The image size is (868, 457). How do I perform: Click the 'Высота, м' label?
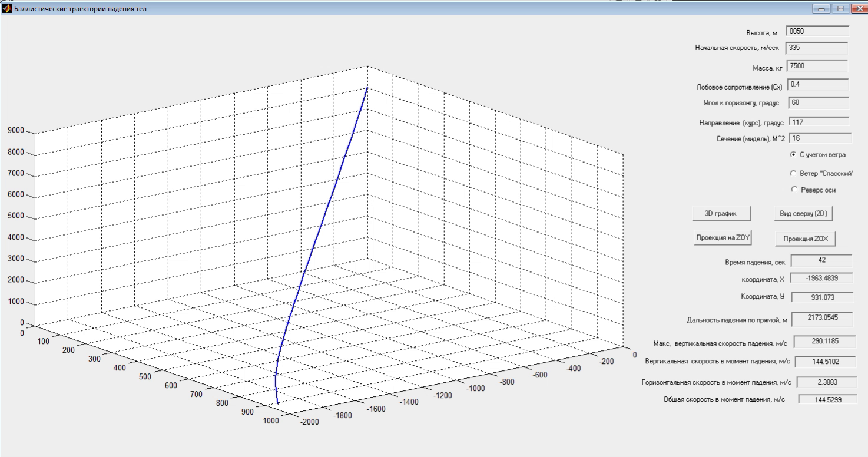[762, 34]
